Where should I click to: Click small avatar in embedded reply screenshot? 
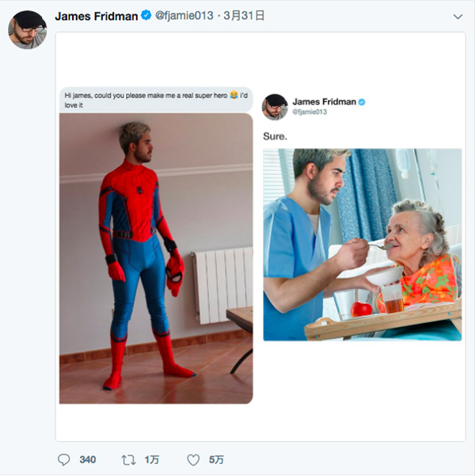pos(275,107)
